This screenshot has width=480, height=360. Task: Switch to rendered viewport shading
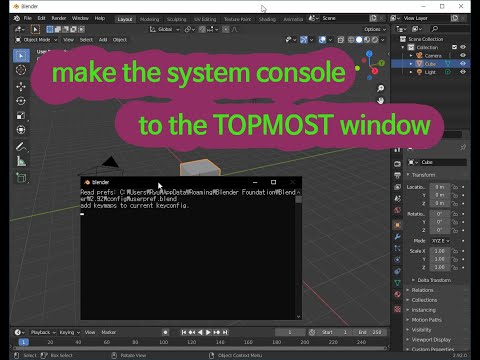point(375,40)
